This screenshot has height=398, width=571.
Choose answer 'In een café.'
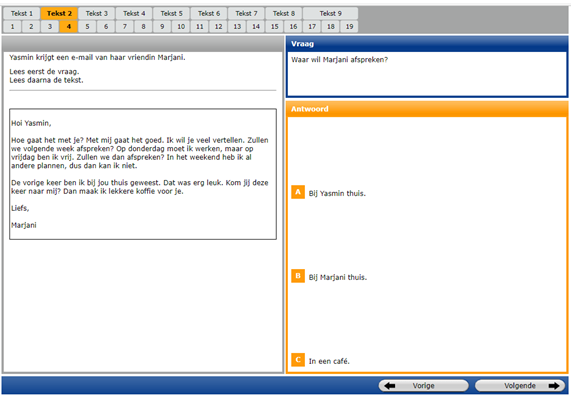tap(329, 361)
